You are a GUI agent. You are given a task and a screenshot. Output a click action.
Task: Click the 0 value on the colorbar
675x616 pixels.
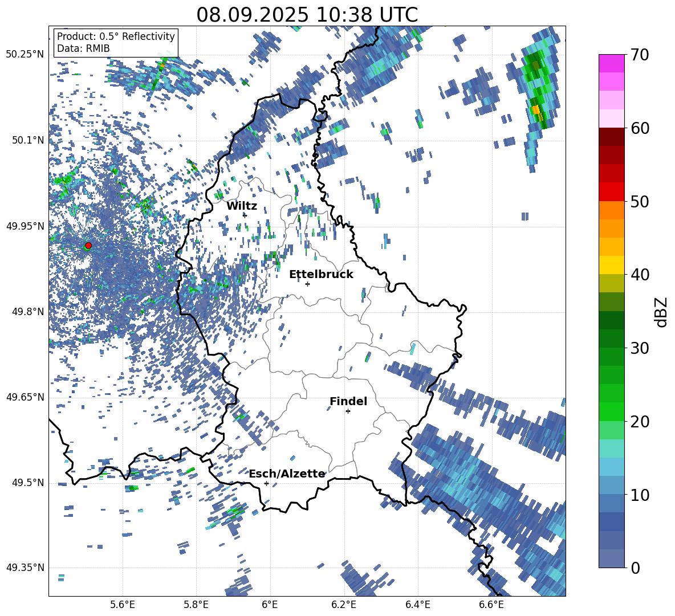[x=635, y=568]
